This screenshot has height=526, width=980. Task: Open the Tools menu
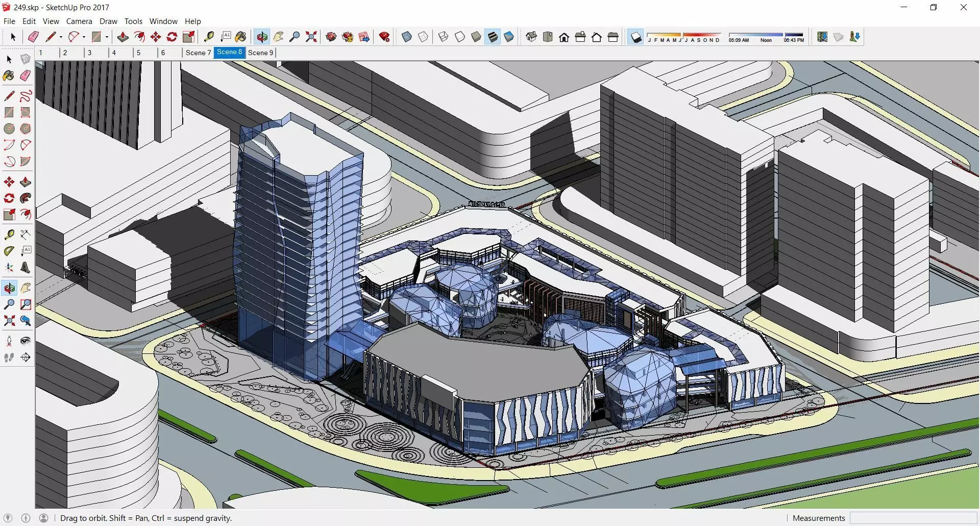[133, 21]
